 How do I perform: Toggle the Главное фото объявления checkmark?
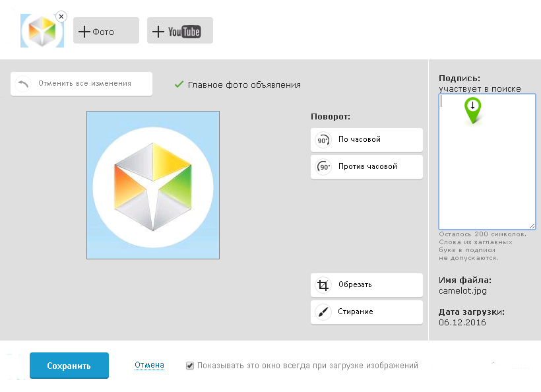pyautogui.click(x=178, y=84)
